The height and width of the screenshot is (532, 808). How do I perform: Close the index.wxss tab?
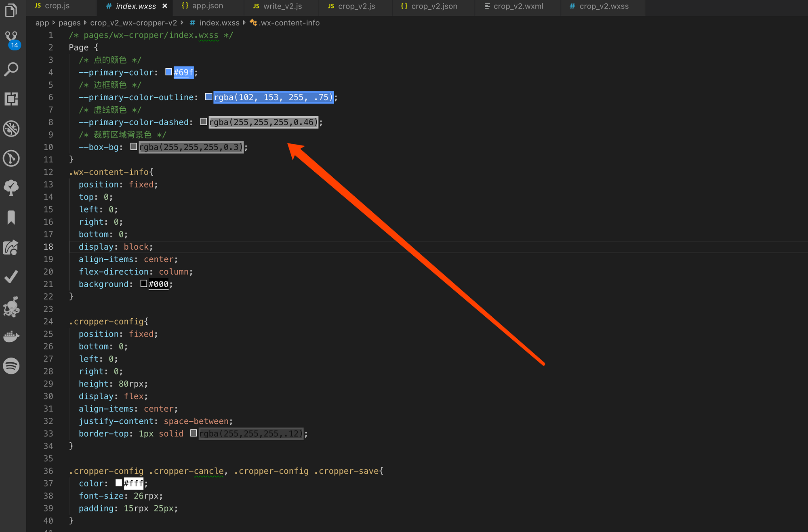[165, 6]
